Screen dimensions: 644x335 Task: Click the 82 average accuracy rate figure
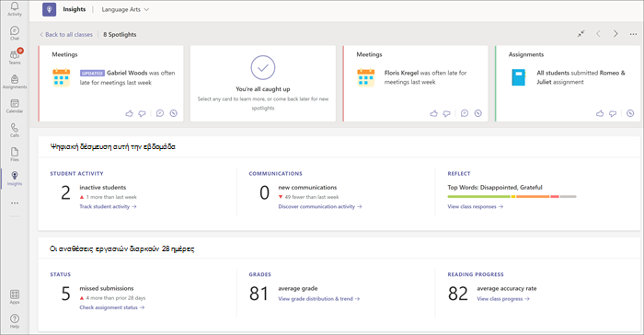pos(458,294)
